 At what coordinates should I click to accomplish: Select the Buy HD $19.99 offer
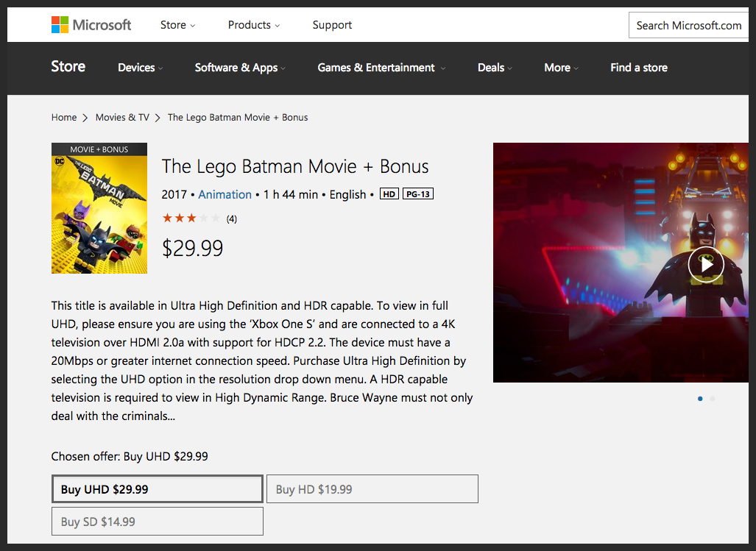372,489
